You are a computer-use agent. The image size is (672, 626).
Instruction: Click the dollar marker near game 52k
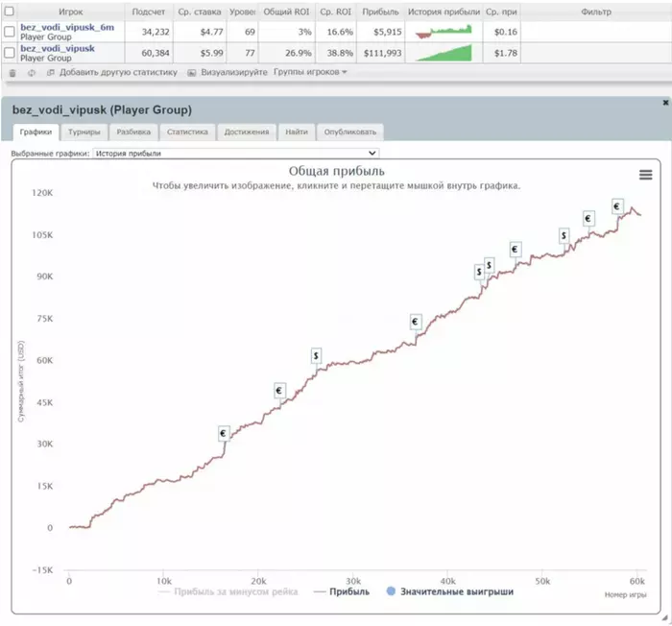pos(564,235)
